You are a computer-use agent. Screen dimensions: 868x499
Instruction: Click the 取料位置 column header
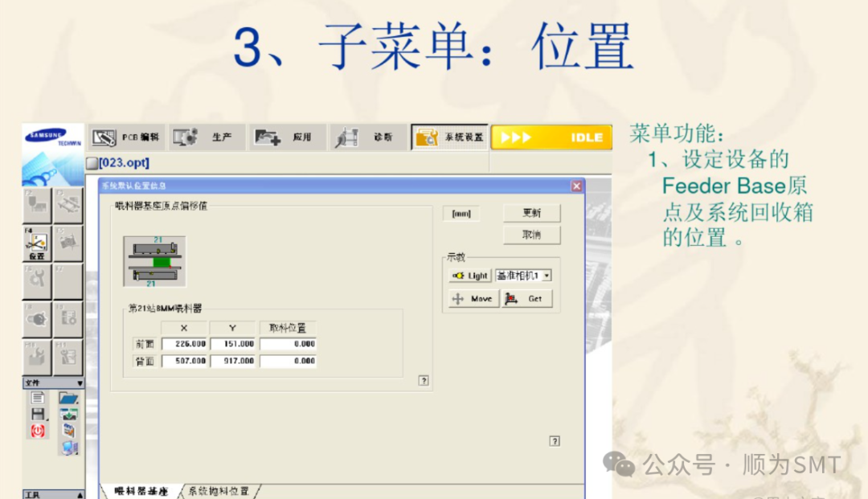pyautogui.click(x=287, y=328)
